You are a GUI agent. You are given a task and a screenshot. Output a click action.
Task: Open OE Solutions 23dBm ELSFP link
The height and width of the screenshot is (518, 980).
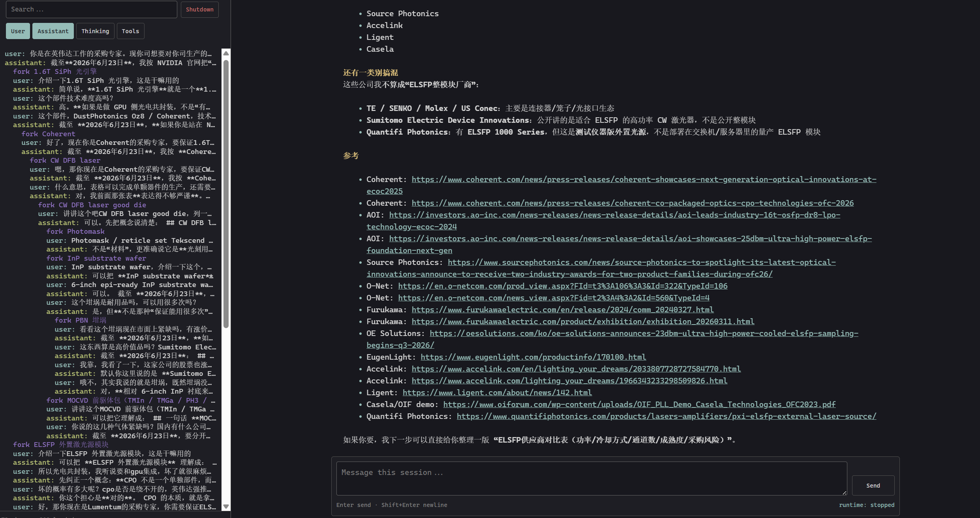click(x=644, y=333)
